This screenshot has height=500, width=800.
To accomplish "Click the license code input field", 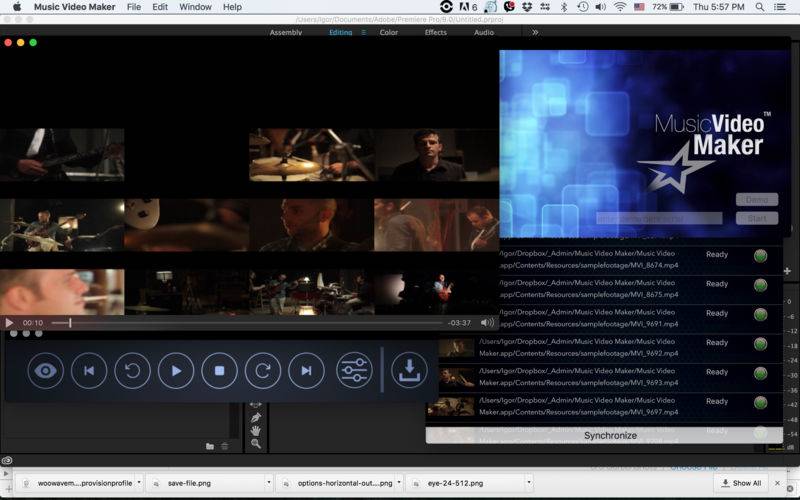I will pos(659,218).
